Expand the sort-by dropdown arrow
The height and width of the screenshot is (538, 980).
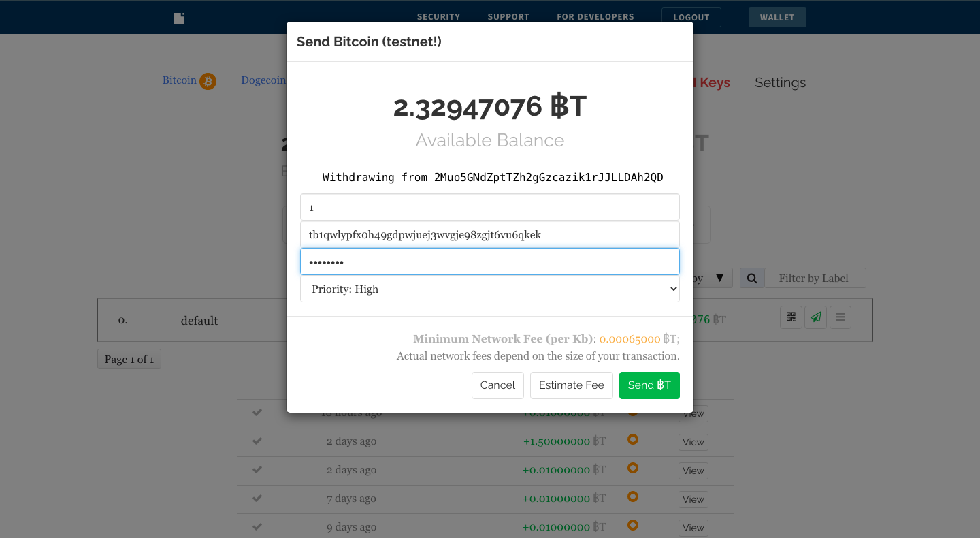click(x=719, y=278)
